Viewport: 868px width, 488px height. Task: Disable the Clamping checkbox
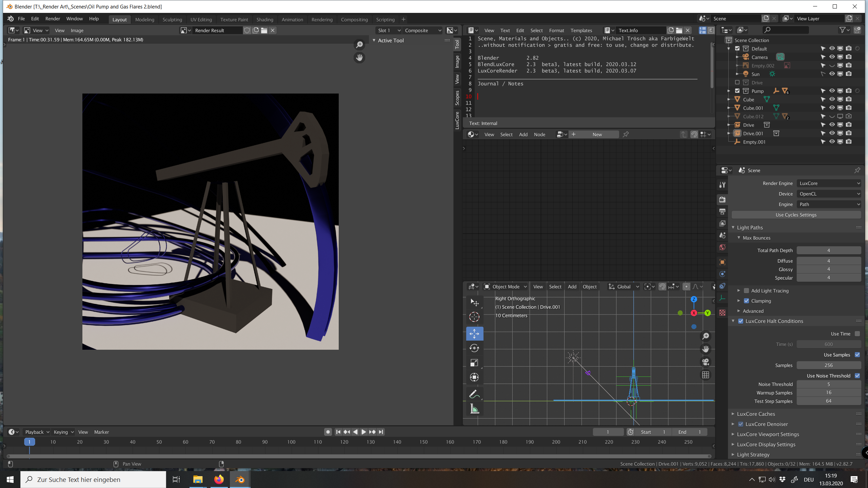point(747,301)
